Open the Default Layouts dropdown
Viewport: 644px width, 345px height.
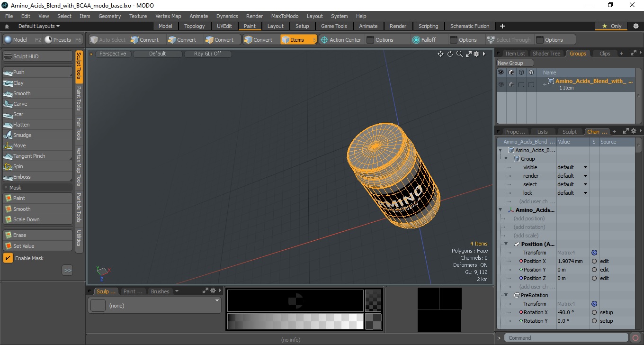(x=39, y=26)
